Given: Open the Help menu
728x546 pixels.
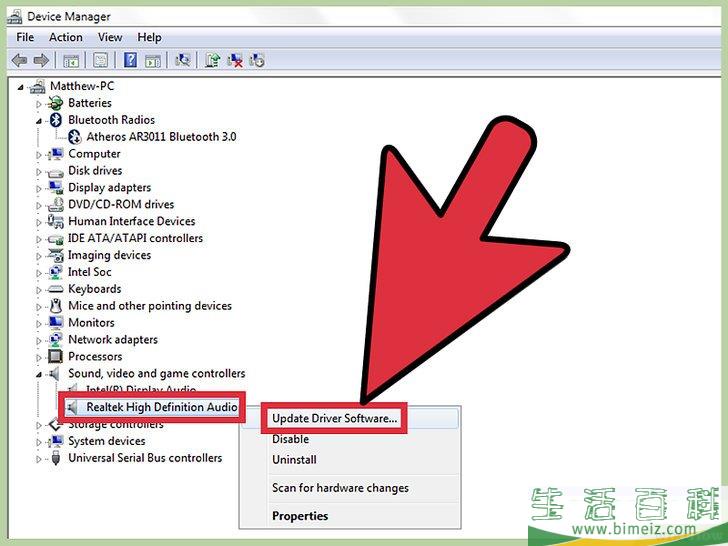Looking at the screenshot, I should coord(150,37).
